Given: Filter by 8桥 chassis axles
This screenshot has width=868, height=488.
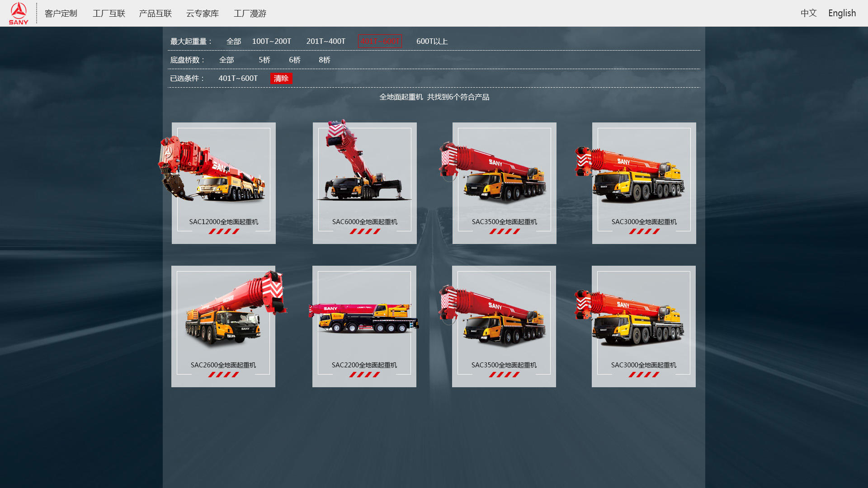Looking at the screenshot, I should pyautogui.click(x=325, y=60).
